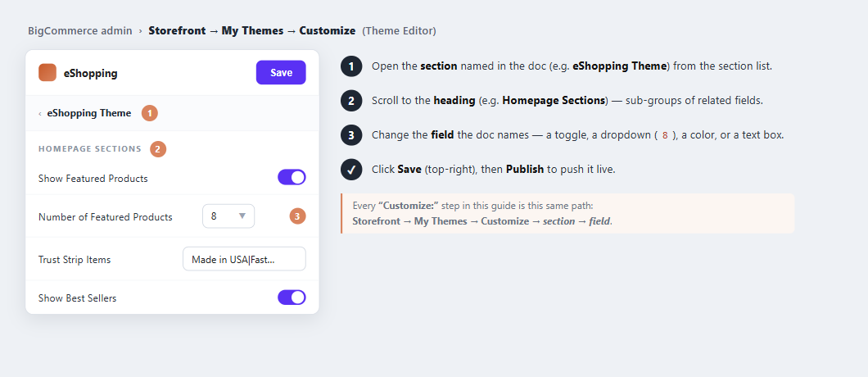This screenshot has width=868, height=377.
Task: Go back using the chevron beside eShopping Theme
Action: coord(40,114)
